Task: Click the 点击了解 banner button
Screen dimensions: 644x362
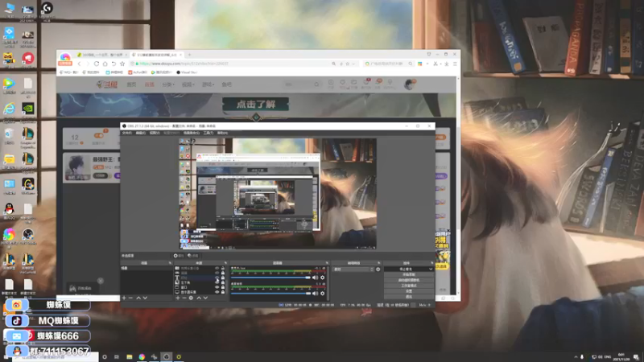Action: [x=255, y=105]
